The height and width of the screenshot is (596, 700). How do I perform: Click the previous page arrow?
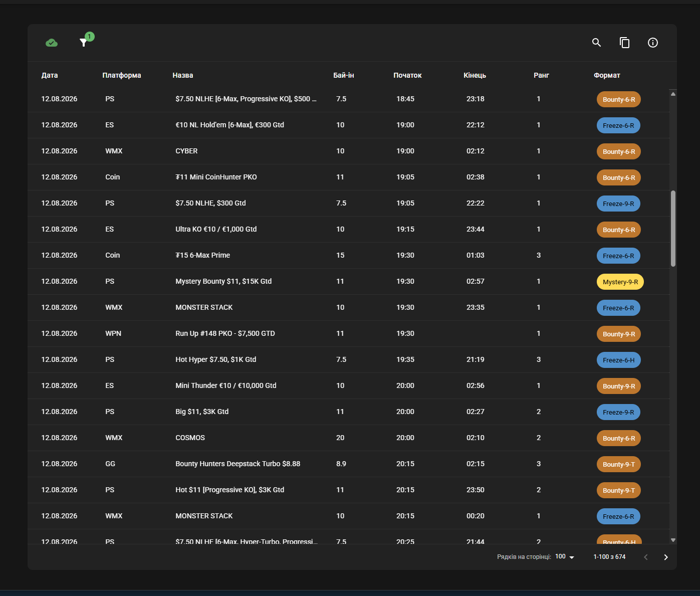pyautogui.click(x=645, y=557)
